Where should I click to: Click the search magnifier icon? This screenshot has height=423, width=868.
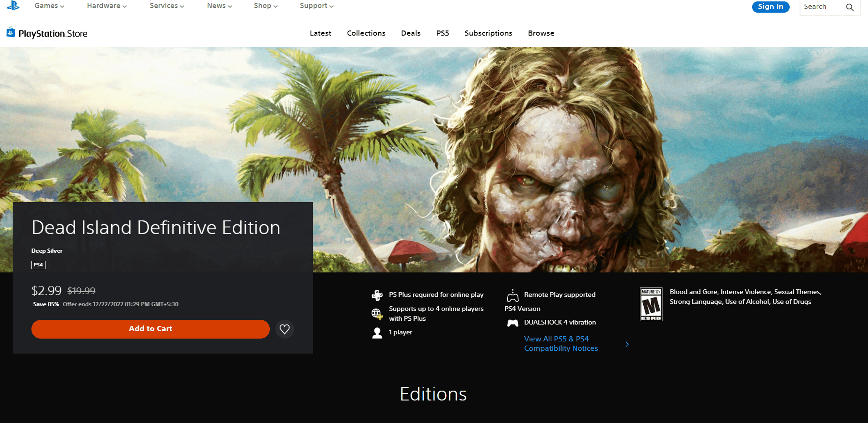850,7
